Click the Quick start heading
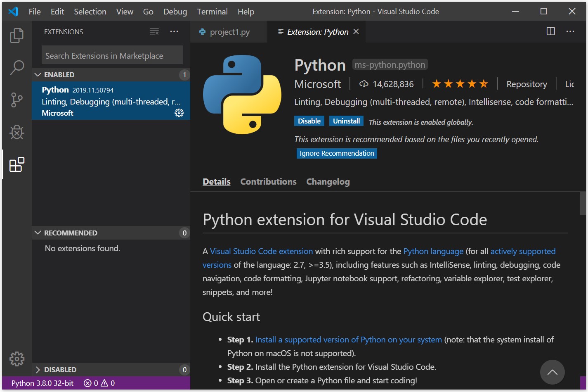The height and width of the screenshot is (392, 588). tap(231, 317)
